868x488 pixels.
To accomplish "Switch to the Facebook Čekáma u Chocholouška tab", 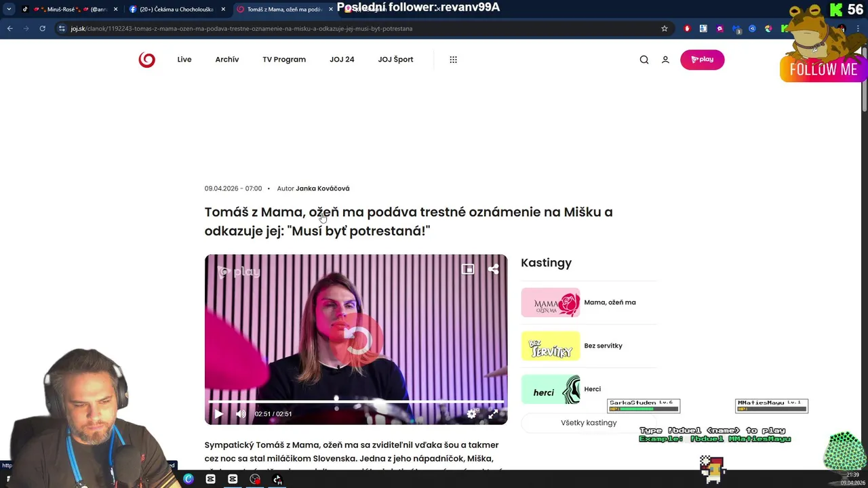I will tap(176, 9).
